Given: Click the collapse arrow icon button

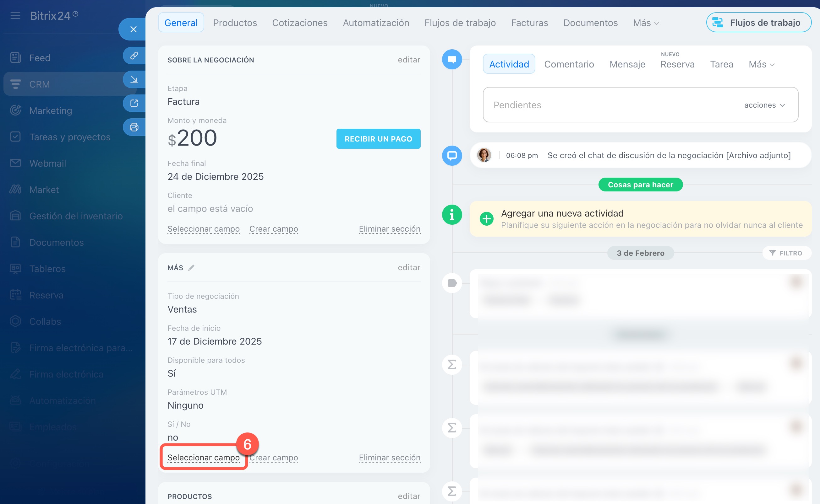Looking at the screenshot, I should coord(134,79).
